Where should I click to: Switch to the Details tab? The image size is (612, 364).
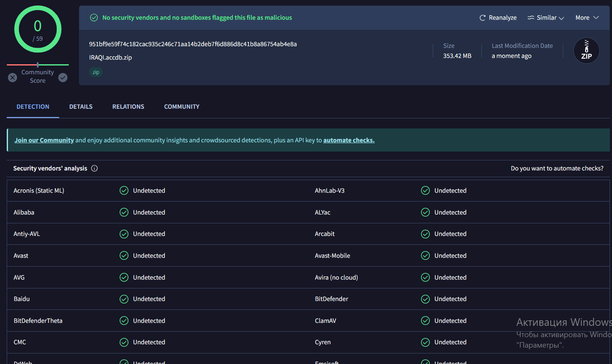(81, 107)
